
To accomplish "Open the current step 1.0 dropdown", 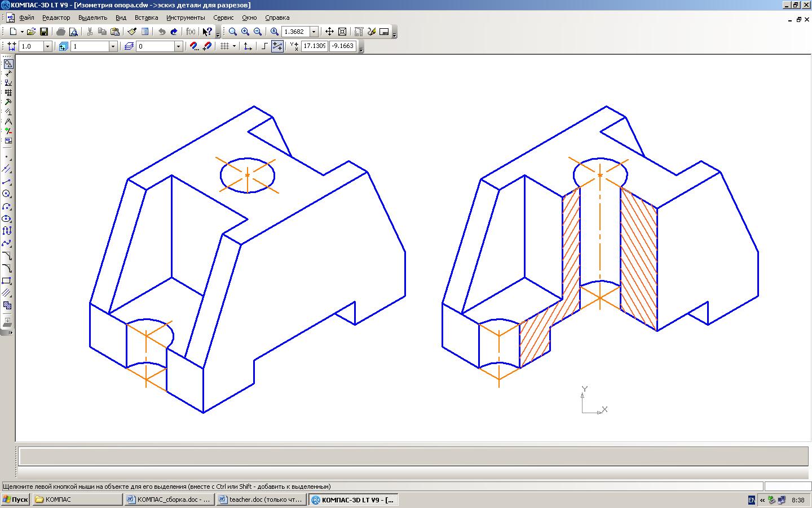I will [47, 46].
